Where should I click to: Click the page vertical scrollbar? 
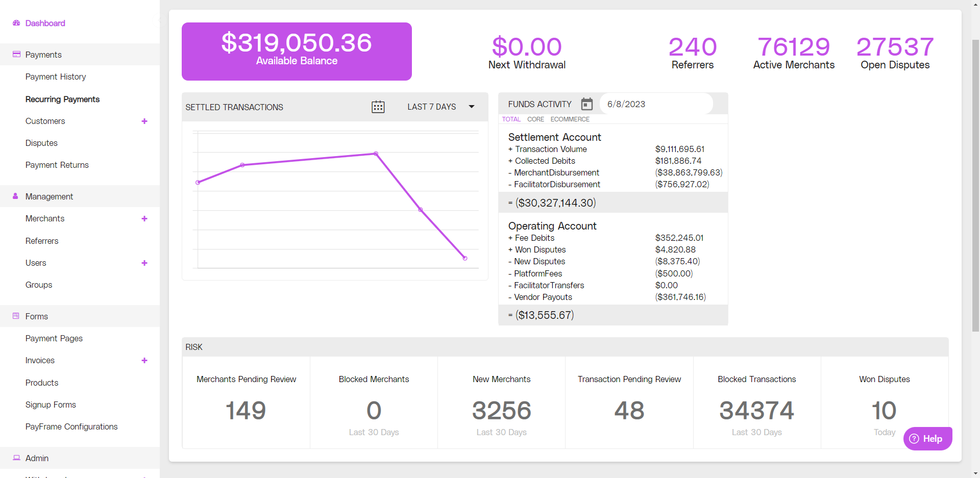click(x=975, y=186)
